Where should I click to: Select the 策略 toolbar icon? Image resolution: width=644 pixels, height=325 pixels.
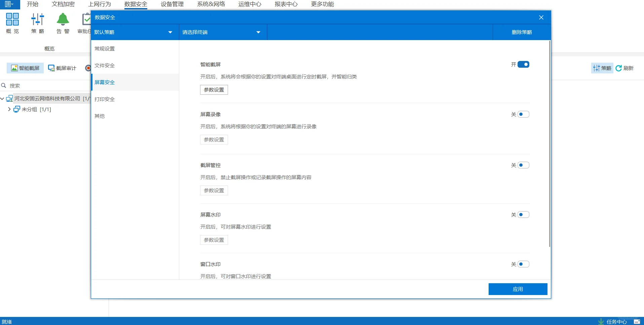point(37,23)
